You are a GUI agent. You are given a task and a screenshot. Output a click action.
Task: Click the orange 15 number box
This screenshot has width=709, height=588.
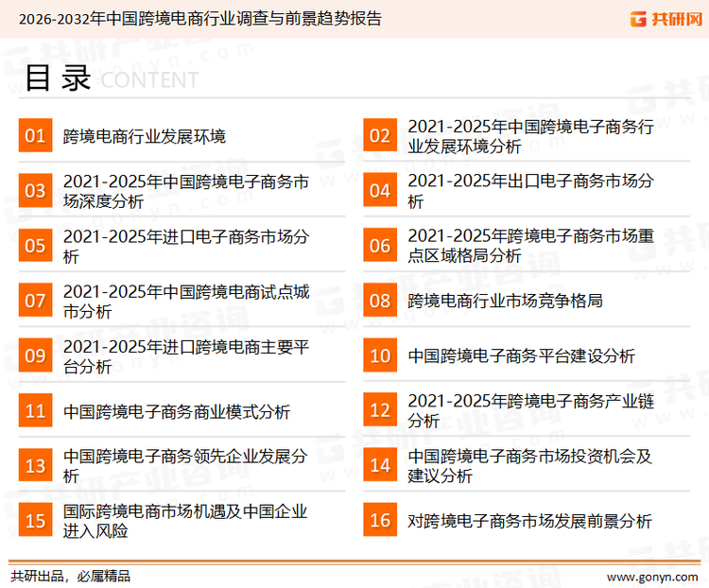35,520
